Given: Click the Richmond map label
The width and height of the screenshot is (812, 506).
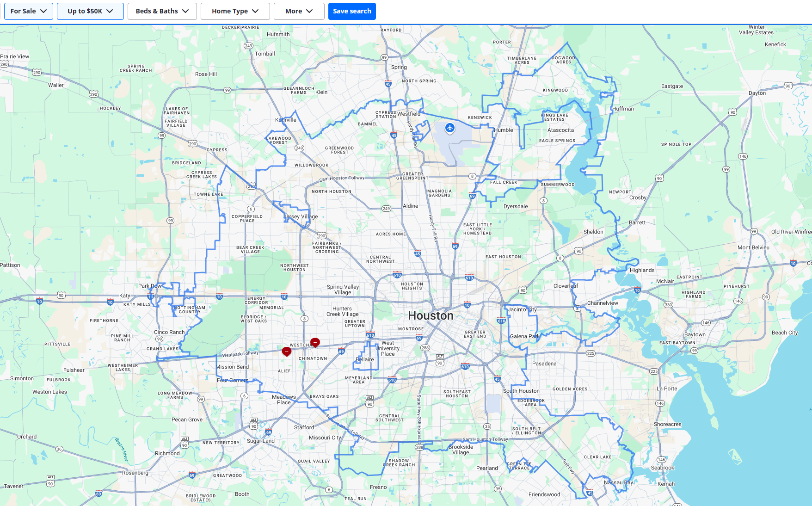Looking at the screenshot, I should pyautogui.click(x=167, y=453).
